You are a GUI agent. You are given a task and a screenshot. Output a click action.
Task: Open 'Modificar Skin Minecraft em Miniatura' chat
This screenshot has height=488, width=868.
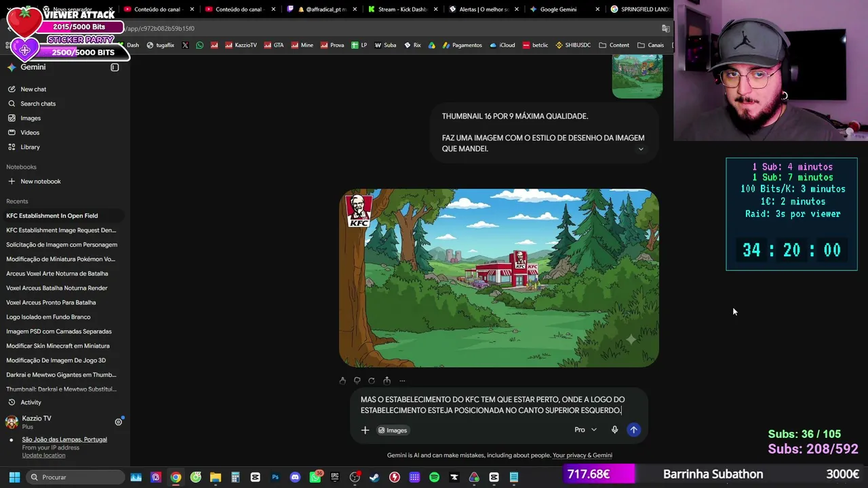click(x=62, y=346)
